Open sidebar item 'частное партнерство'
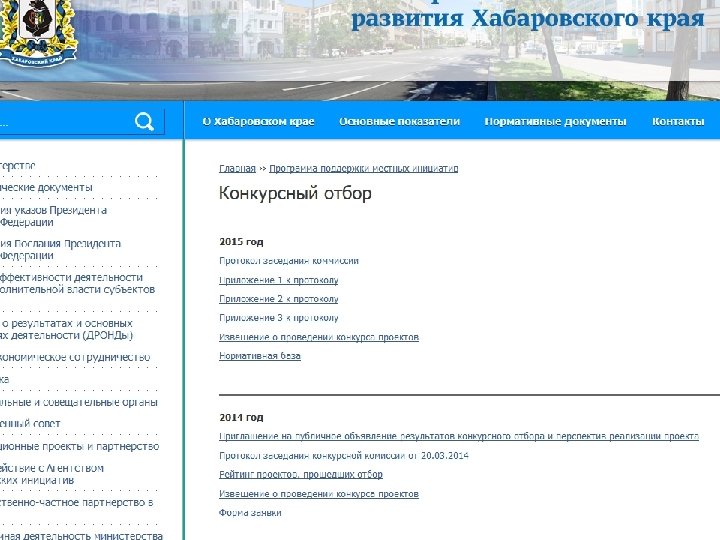Screen dimensions: 720x540 click(77, 503)
